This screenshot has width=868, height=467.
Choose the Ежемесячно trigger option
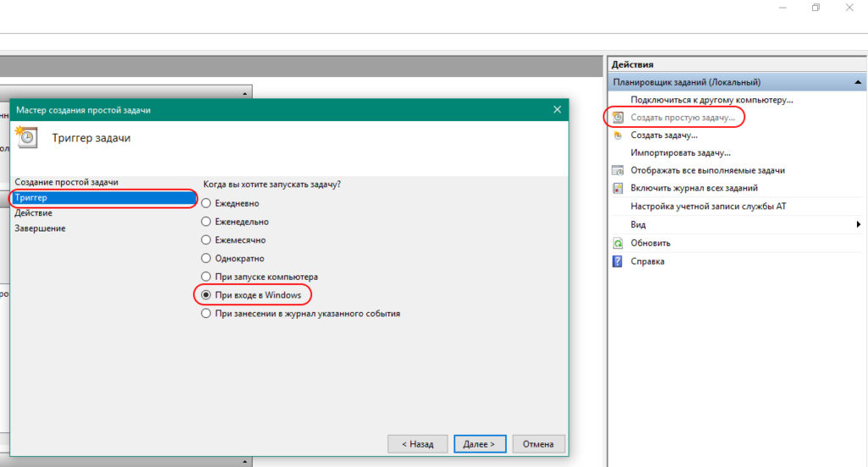(206, 240)
